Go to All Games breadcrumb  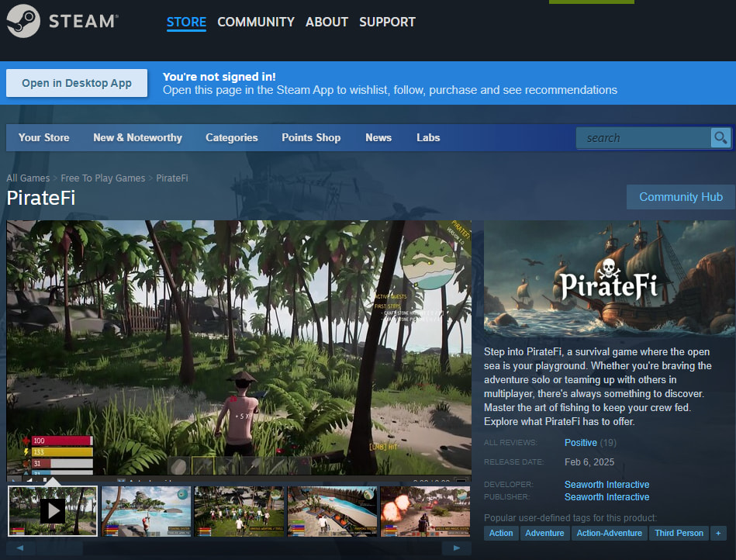click(x=28, y=178)
